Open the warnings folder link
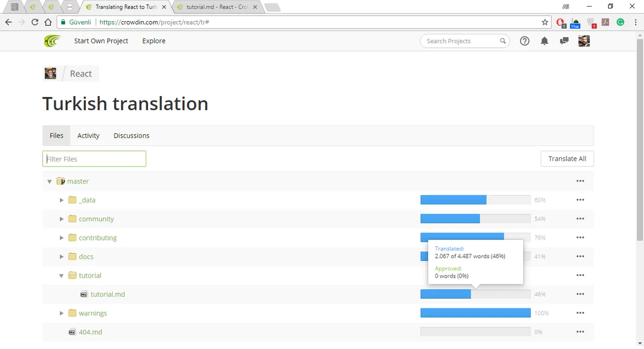Image resolution: width=644 pixels, height=349 pixels. coord(93,313)
